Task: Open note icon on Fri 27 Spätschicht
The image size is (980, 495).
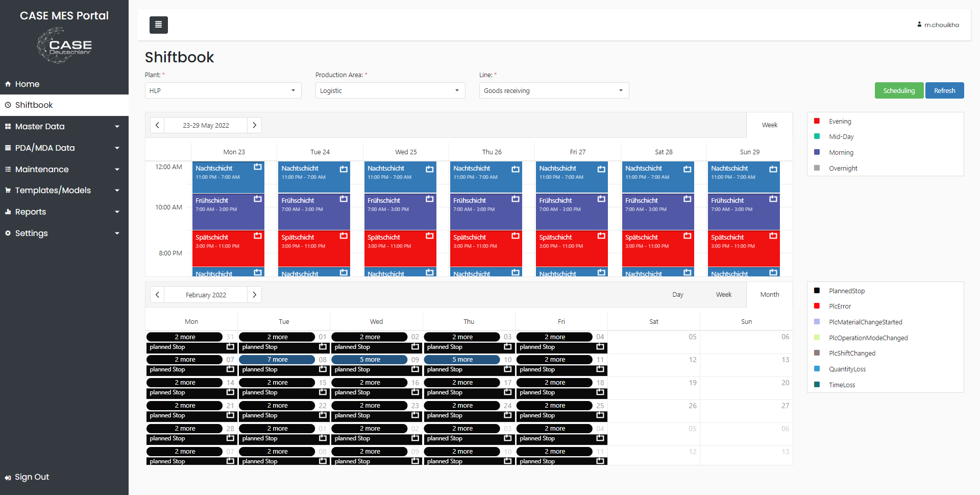Action: (601, 235)
